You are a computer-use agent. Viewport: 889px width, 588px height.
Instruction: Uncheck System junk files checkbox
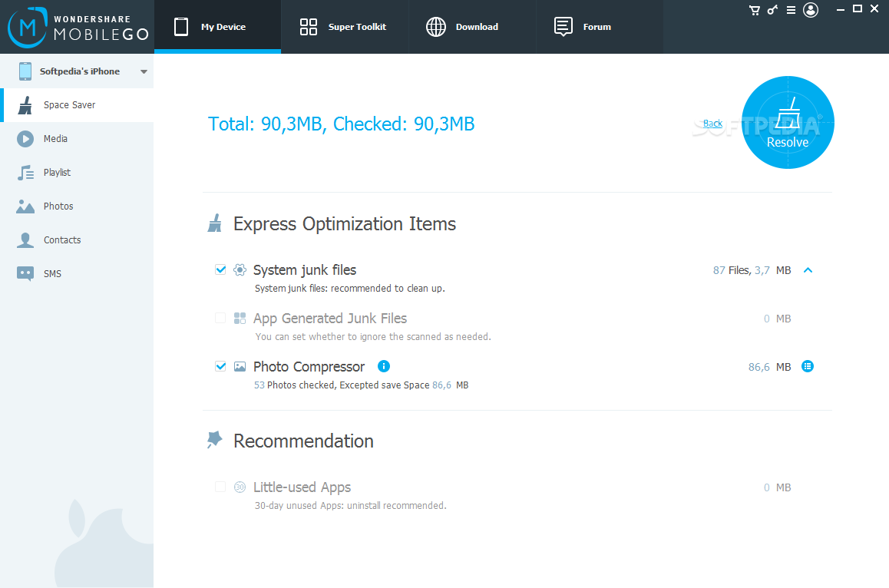[220, 270]
